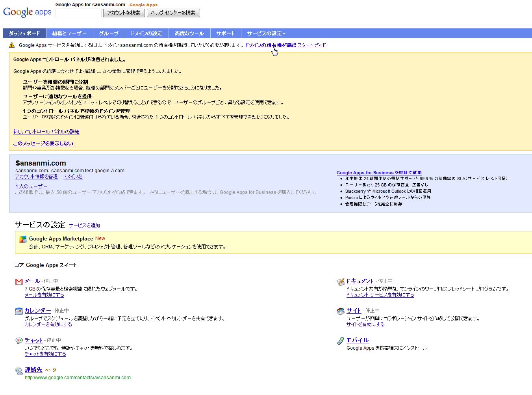Click the Google Apps Marketplace icon
The height and width of the screenshot is (395, 532).
(23, 239)
